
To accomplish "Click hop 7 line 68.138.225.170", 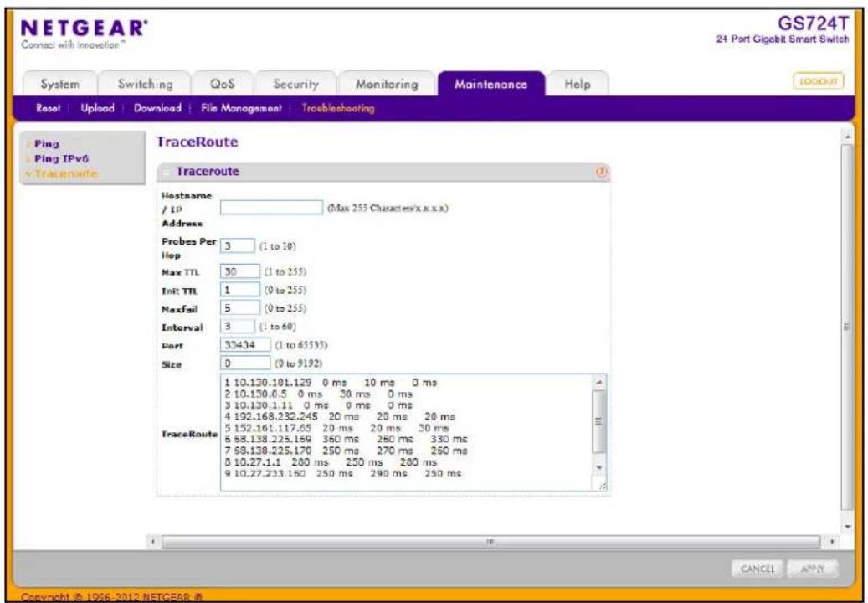I will point(346,451).
